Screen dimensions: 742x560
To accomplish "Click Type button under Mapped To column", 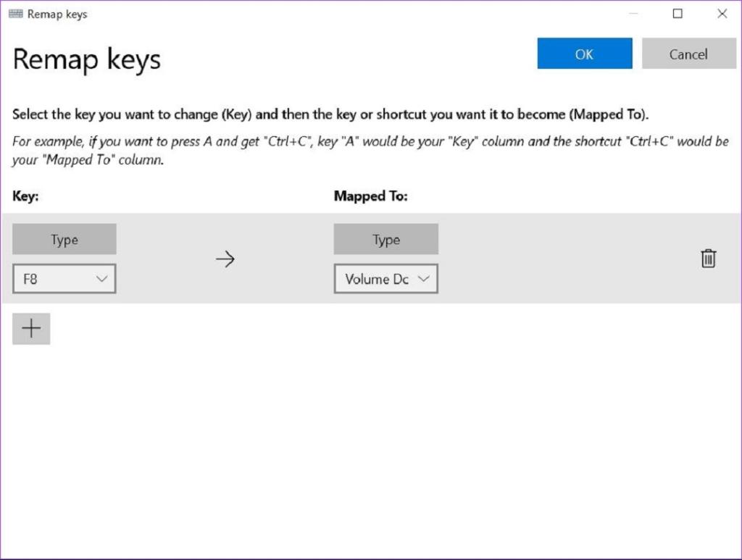I will point(385,239).
